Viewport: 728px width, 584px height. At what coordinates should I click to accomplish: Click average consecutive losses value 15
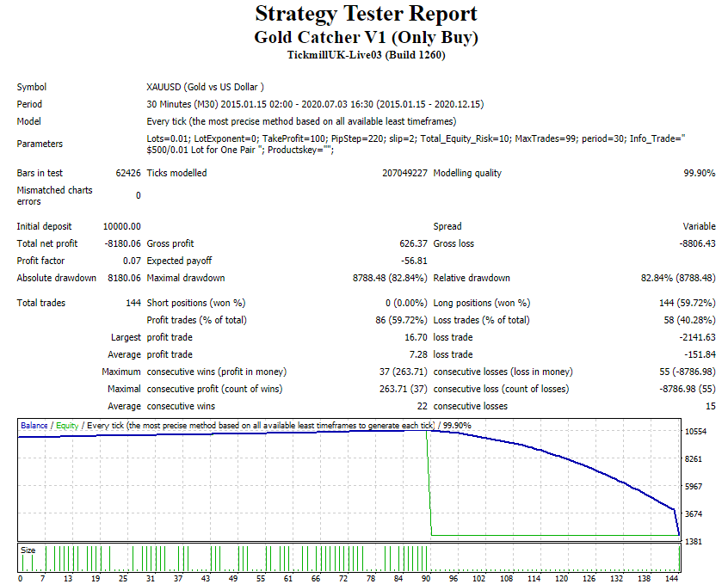710,406
